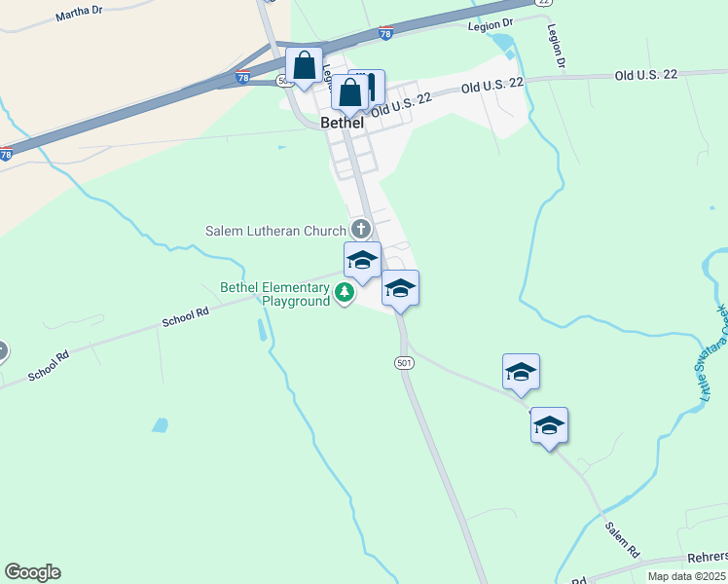Select the Martha Dr road label

point(79,14)
